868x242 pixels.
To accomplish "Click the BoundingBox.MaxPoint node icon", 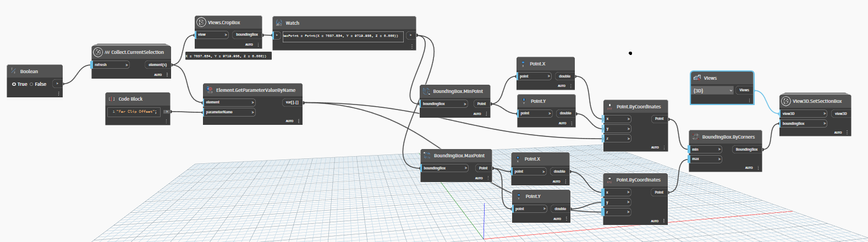I will coord(427,155).
